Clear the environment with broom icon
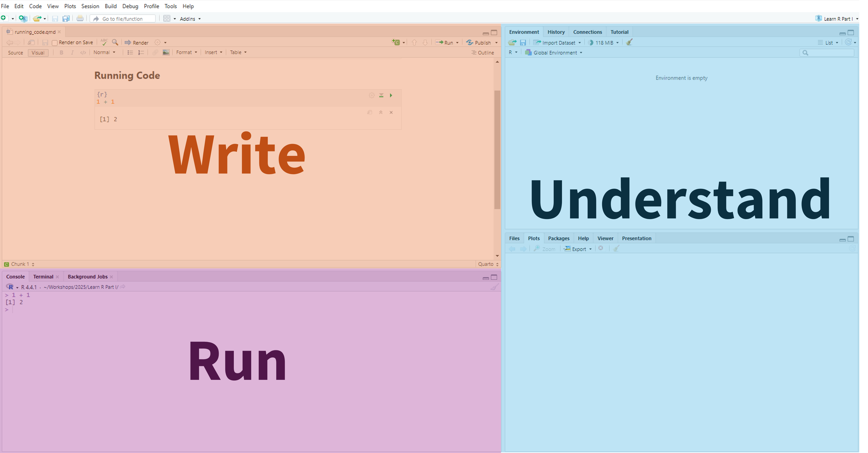868x453 pixels. coord(629,43)
